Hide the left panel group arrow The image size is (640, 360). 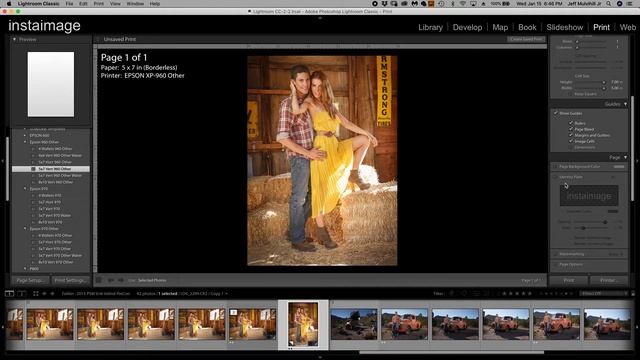[2, 161]
